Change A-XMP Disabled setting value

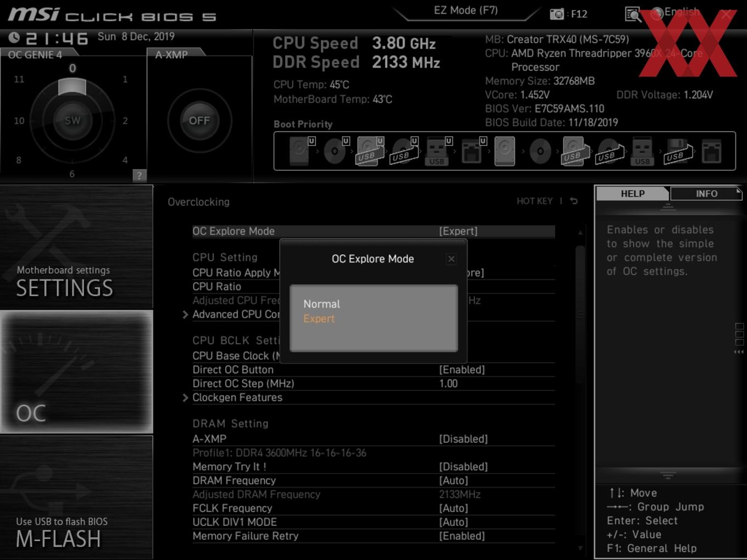coord(463,439)
